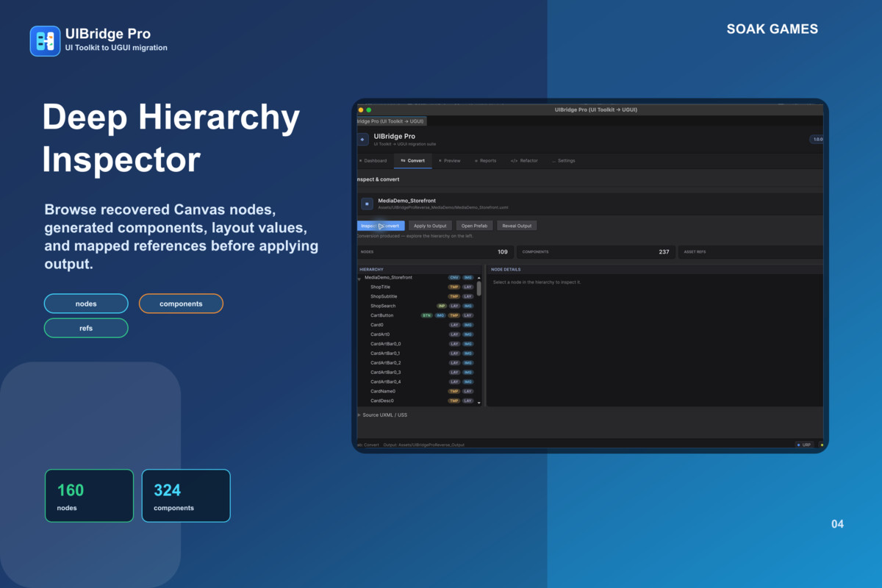
Task: Click the UIBridge Pro logo in the banner
Action: tap(45, 41)
